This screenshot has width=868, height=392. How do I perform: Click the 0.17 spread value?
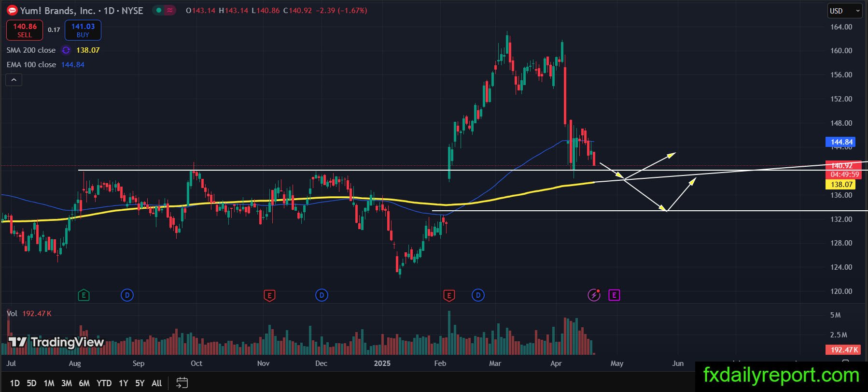[x=54, y=30]
